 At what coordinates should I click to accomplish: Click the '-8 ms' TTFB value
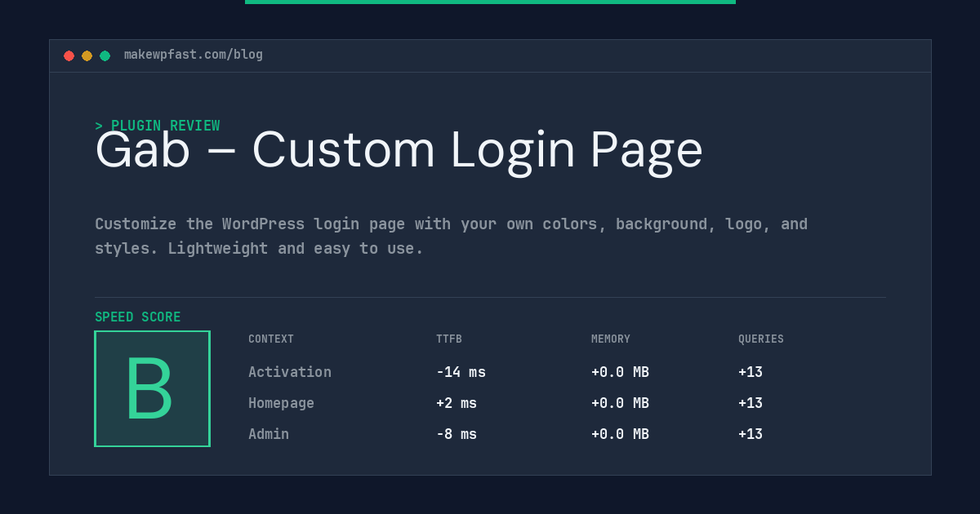(x=457, y=434)
